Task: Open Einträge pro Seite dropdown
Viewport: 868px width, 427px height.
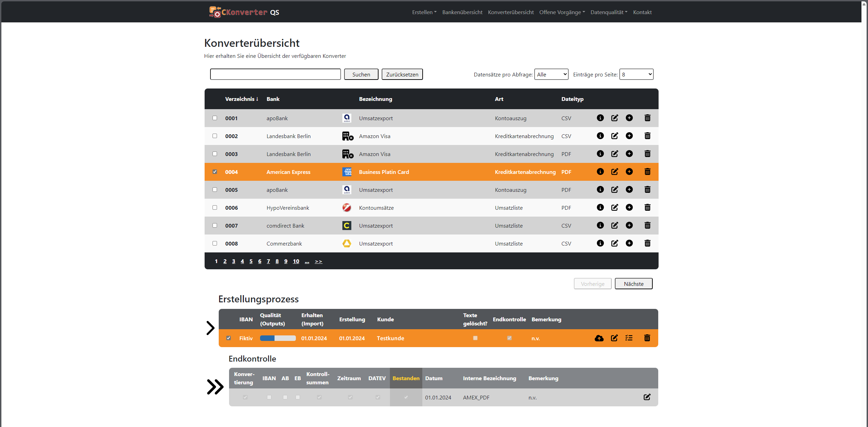Action: 636,74
